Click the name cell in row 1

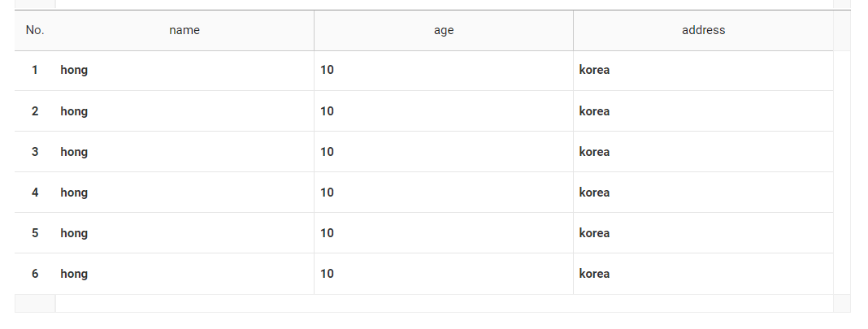point(184,70)
